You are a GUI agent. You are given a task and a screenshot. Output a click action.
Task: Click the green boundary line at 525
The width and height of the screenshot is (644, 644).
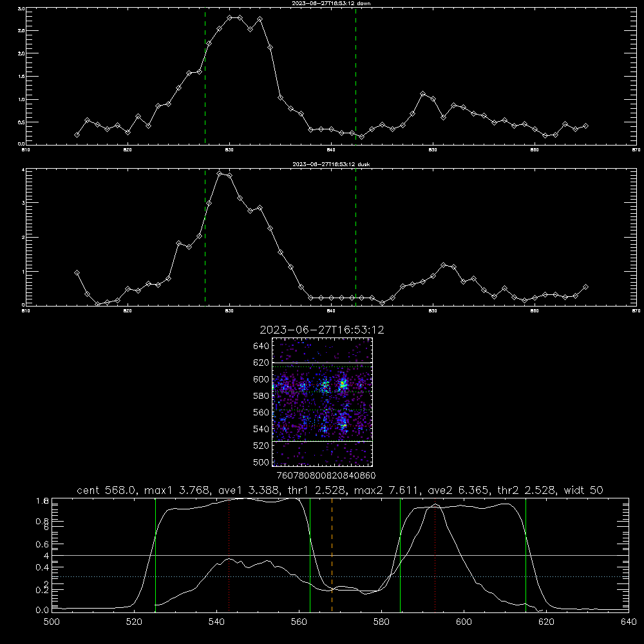coord(155,555)
